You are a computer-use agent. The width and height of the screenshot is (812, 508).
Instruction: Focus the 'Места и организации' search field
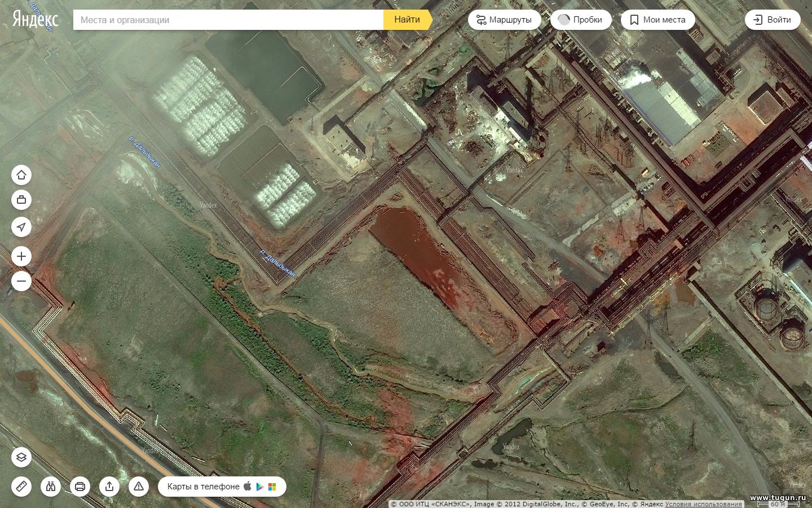(x=228, y=20)
